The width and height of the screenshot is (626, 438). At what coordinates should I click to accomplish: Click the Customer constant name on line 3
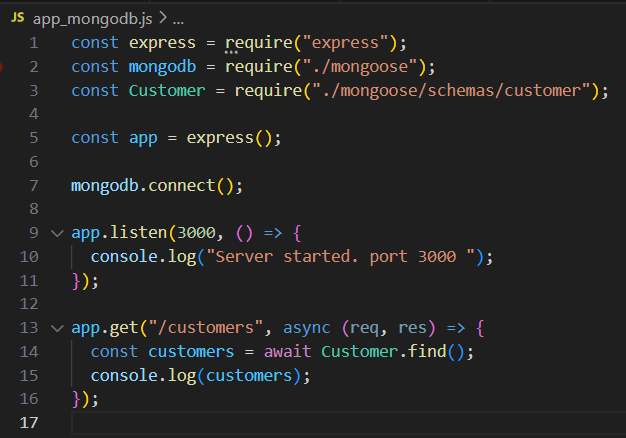click(167, 91)
